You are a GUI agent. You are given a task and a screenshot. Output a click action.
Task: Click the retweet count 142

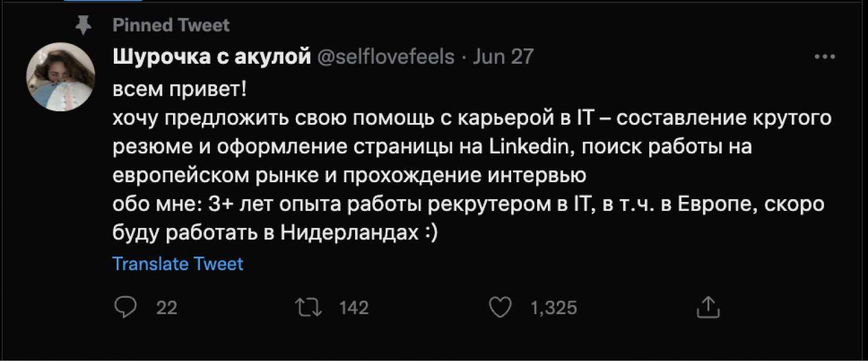[x=353, y=308]
